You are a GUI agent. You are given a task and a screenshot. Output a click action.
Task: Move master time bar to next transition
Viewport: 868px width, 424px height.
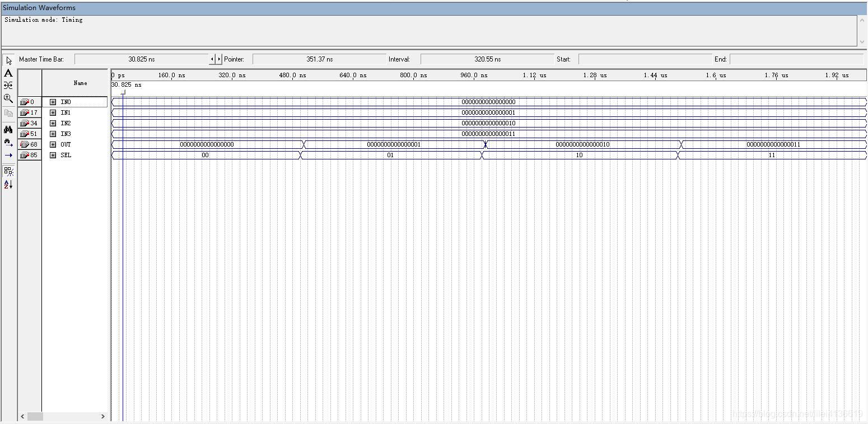click(219, 59)
